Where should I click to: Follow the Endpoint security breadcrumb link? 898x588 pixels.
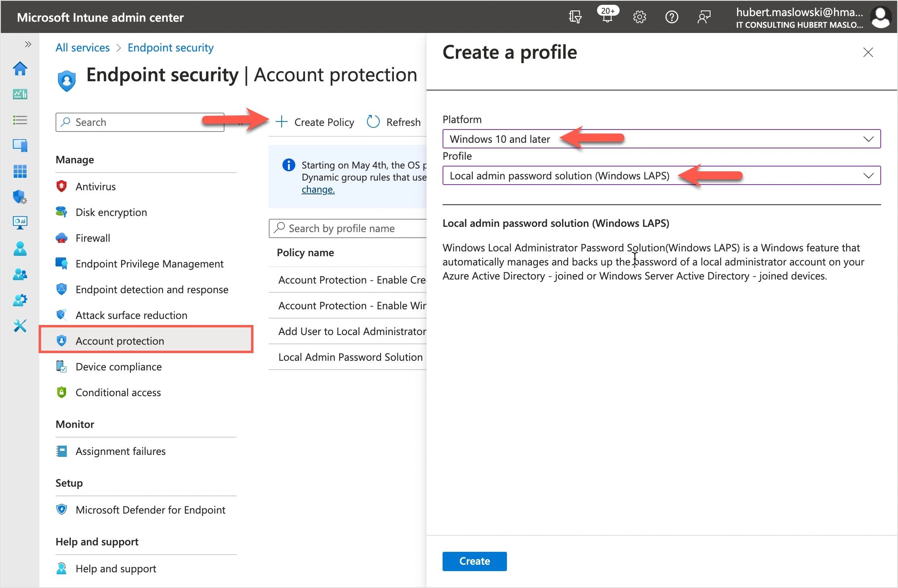(x=170, y=48)
